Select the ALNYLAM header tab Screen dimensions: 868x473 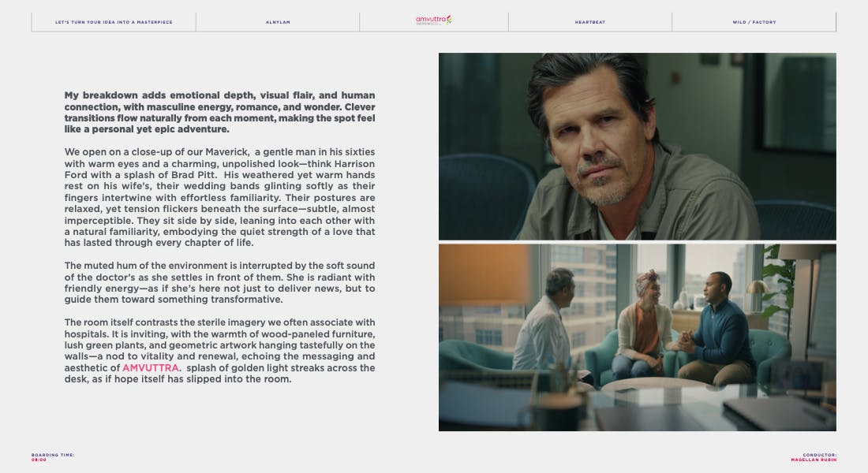point(278,22)
